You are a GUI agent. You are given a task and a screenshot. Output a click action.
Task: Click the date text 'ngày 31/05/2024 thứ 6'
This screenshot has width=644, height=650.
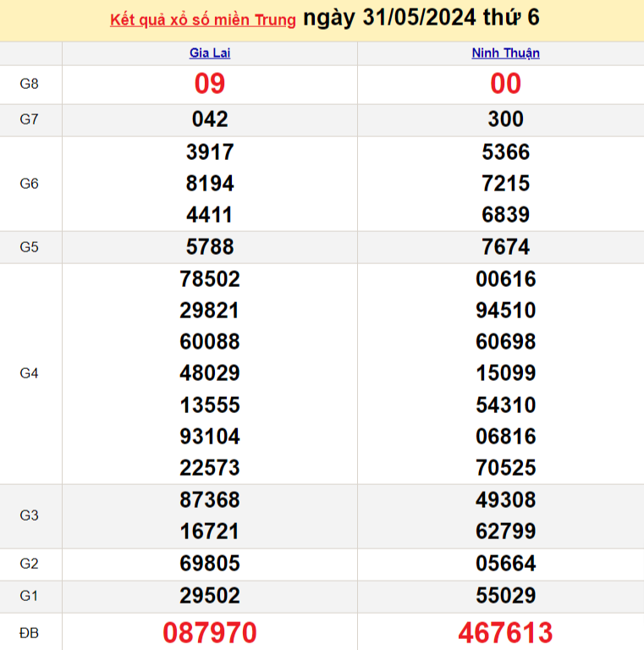tap(421, 18)
